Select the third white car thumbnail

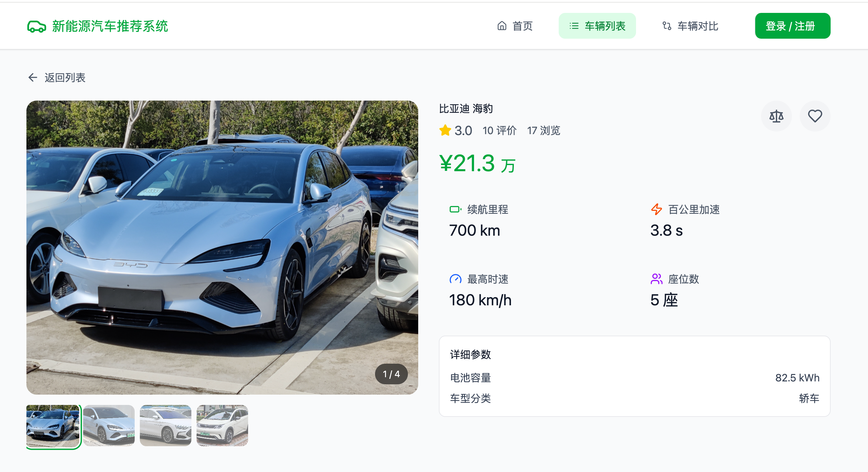point(165,426)
